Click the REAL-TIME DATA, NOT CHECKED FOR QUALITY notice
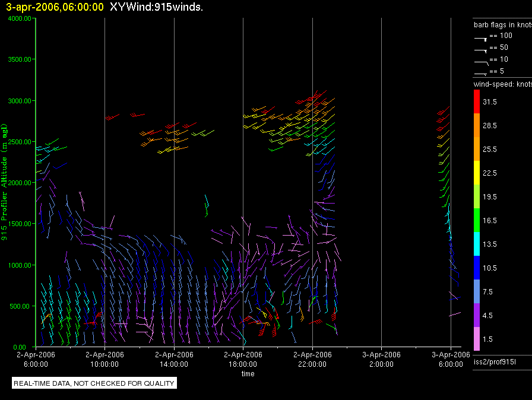 [x=94, y=383]
